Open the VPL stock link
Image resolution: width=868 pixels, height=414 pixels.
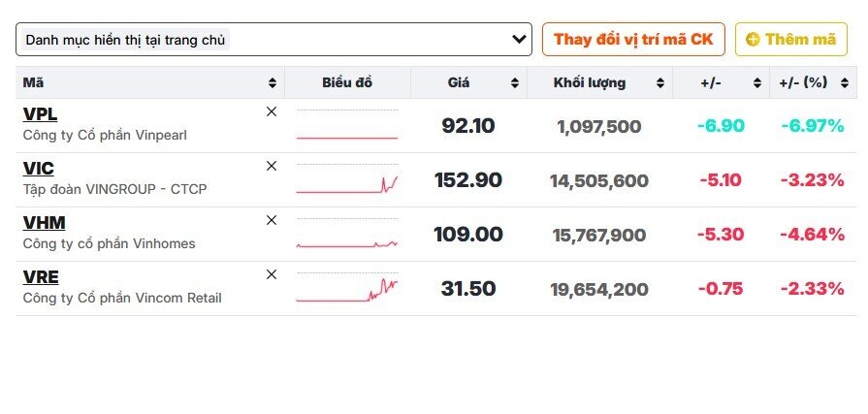[40, 114]
